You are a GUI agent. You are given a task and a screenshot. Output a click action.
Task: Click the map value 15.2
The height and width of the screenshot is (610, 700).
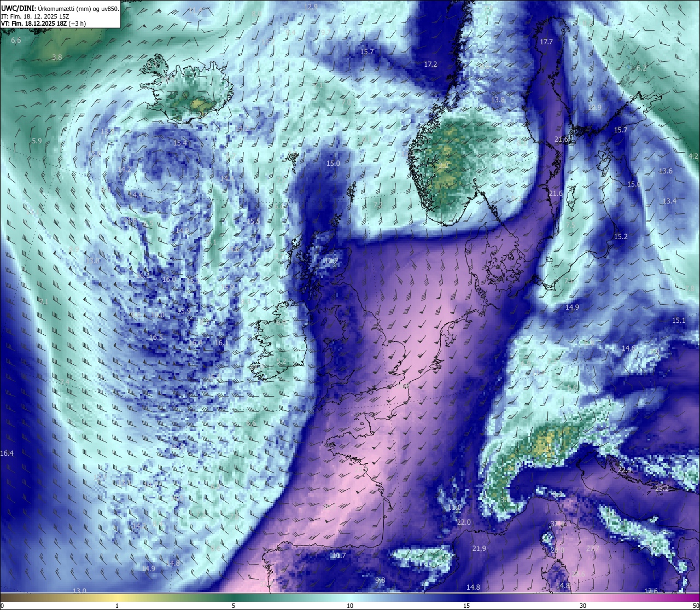(x=621, y=236)
